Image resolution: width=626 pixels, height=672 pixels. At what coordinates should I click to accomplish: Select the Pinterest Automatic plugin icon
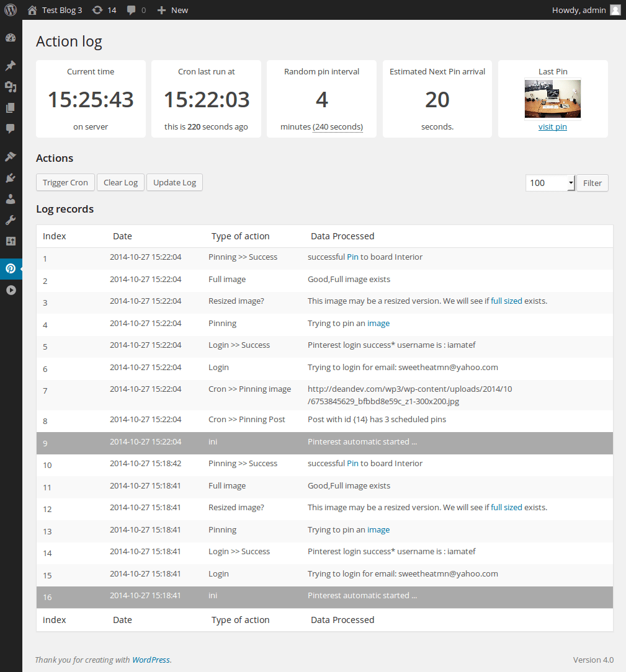[11, 268]
